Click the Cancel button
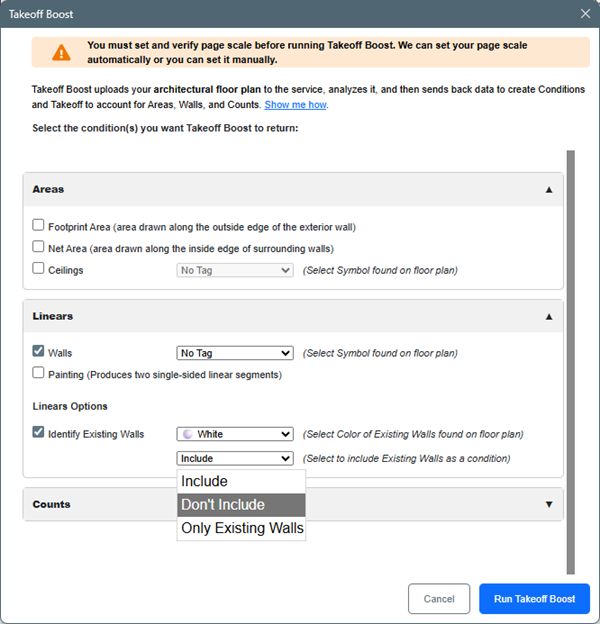The image size is (600, 624). pos(439,599)
